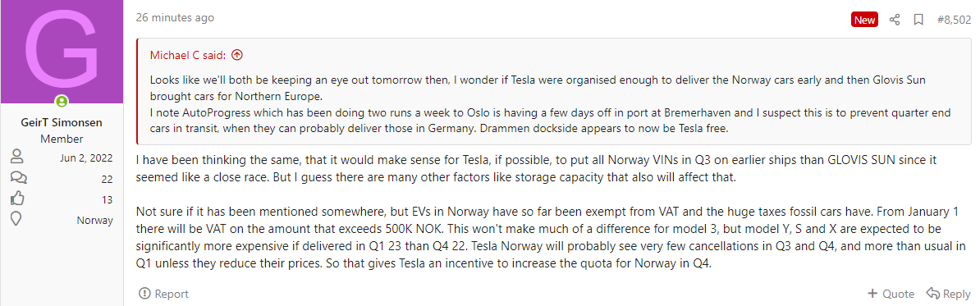The height and width of the screenshot is (306, 980).
Task: Open the post number #8,502 permalink
Action: tap(954, 20)
